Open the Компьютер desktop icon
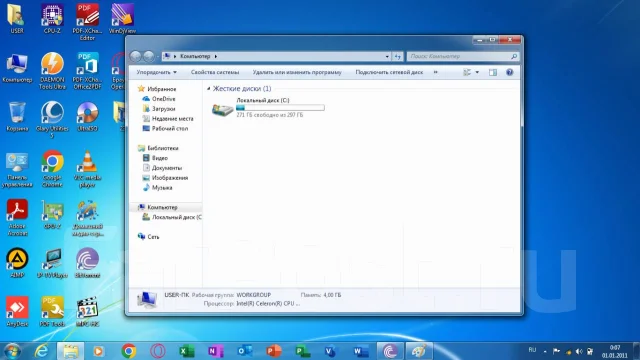This screenshot has height=360, width=640. [17, 68]
